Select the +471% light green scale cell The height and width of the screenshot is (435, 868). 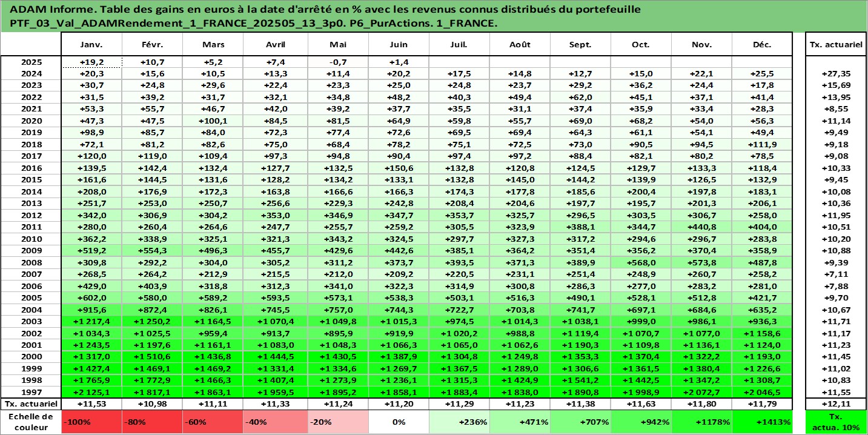pos(520,422)
